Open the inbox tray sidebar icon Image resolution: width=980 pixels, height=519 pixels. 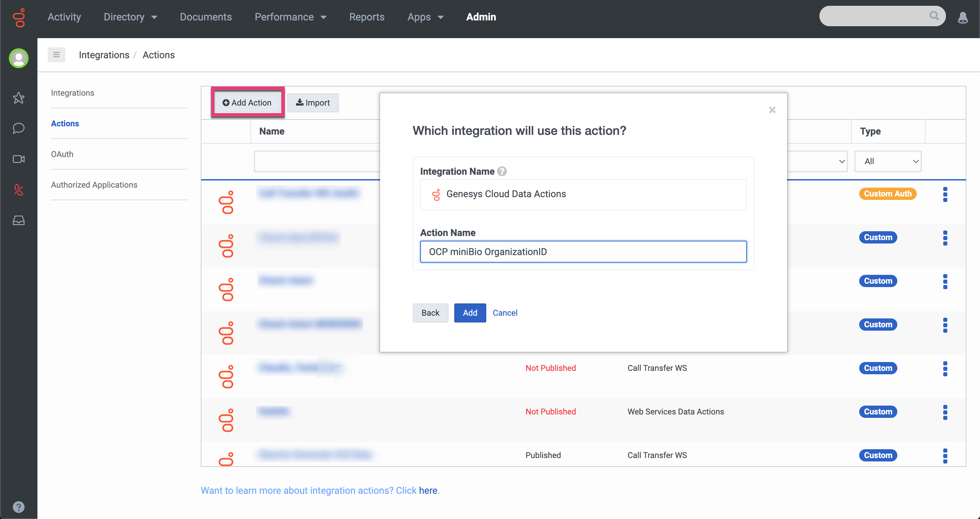pyautogui.click(x=19, y=220)
